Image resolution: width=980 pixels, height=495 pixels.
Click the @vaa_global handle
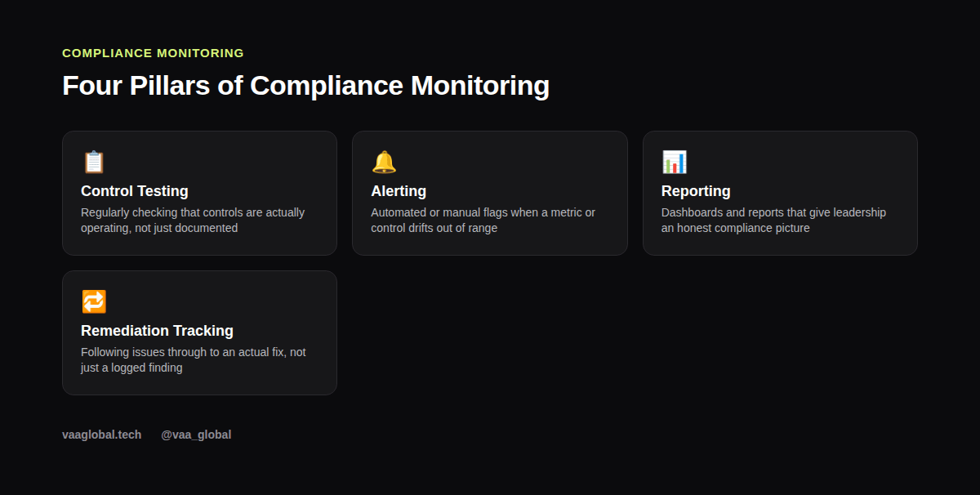coord(196,435)
